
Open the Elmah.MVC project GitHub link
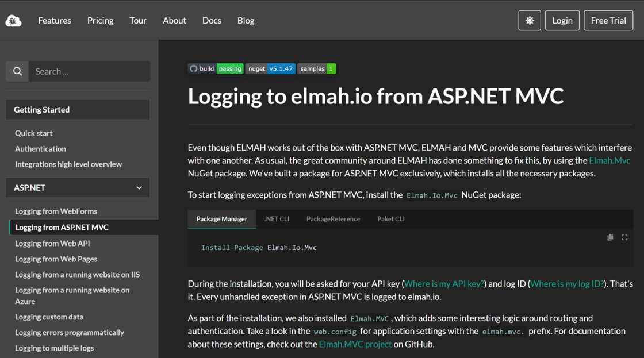(x=355, y=344)
